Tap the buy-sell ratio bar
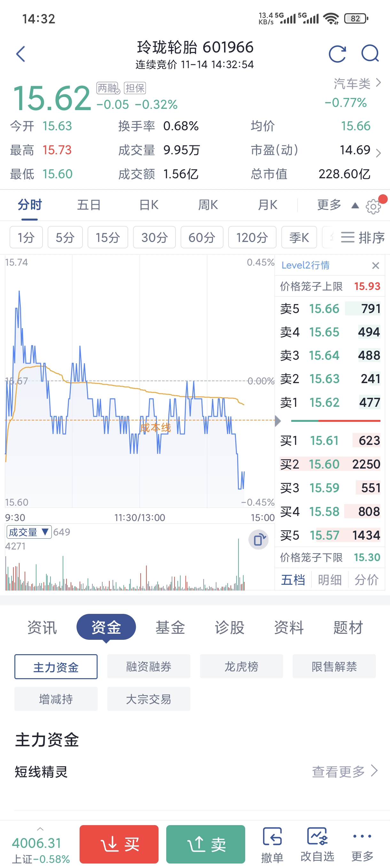 pos(335,421)
